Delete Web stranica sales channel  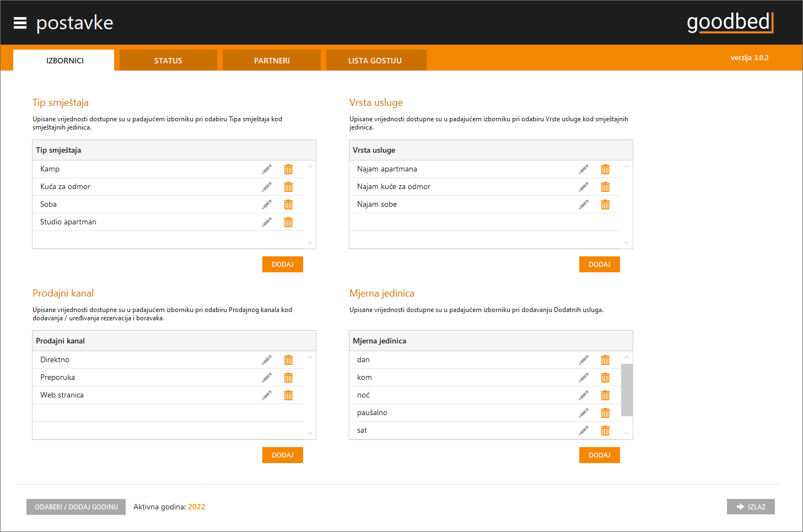pyautogui.click(x=288, y=395)
